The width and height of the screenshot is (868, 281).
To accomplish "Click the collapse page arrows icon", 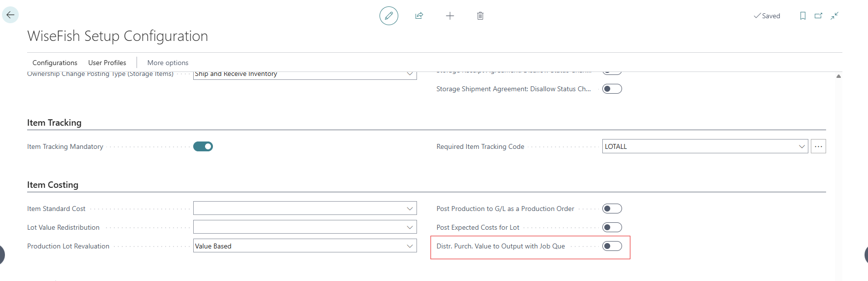I will pyautogui.click(x=834, y=16).
